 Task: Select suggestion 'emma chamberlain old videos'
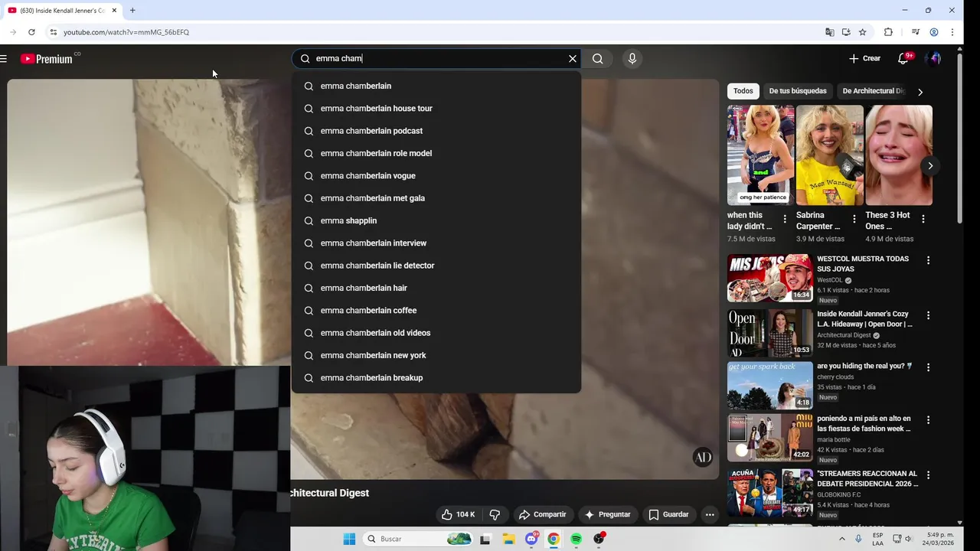click(436, 333)
